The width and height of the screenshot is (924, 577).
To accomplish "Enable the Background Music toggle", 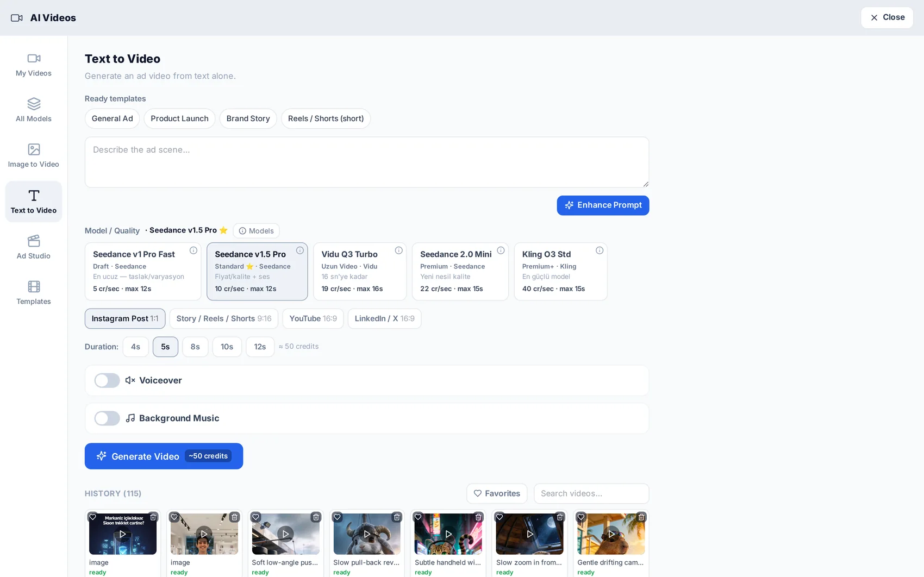I will [x=107, y=418].
